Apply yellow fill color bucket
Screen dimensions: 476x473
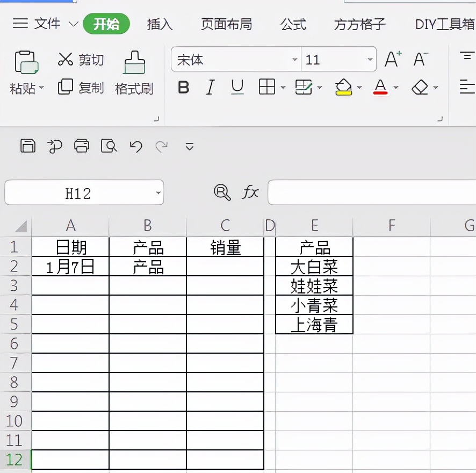344,87
